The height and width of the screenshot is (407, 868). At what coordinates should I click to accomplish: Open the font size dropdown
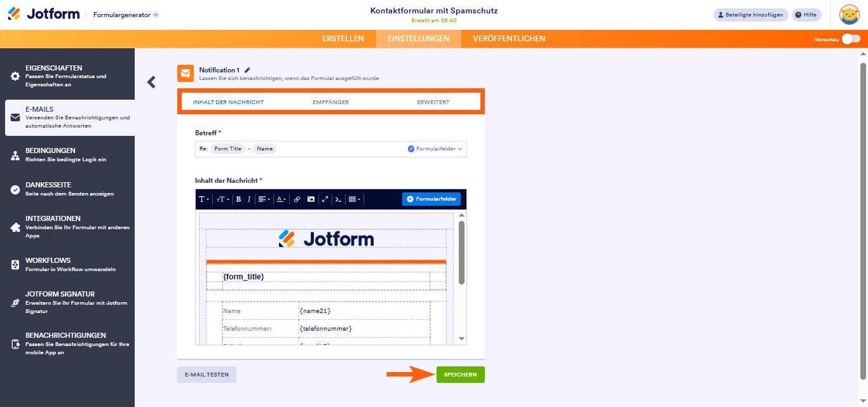click(x=222, y=199)
